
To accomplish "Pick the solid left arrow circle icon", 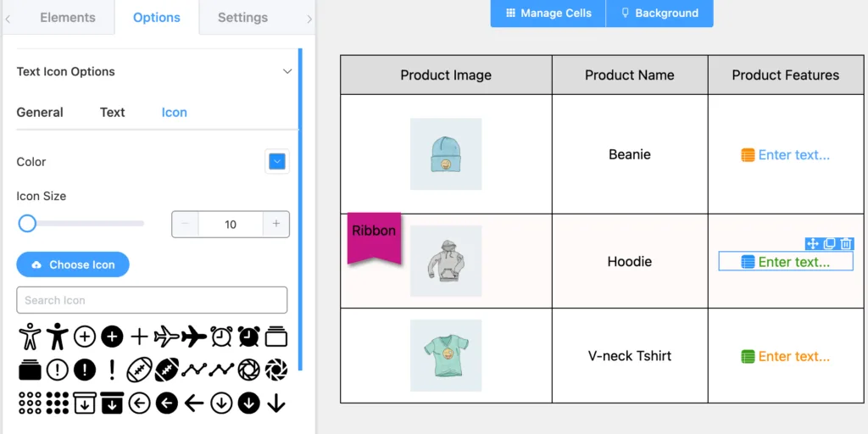I will tap(167, 403).
